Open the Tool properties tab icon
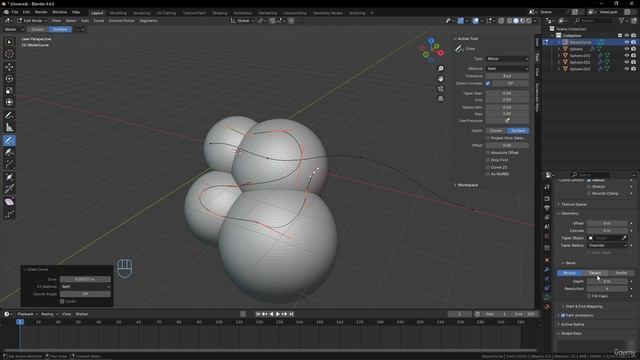640x360 pixels. click(547, 187)
